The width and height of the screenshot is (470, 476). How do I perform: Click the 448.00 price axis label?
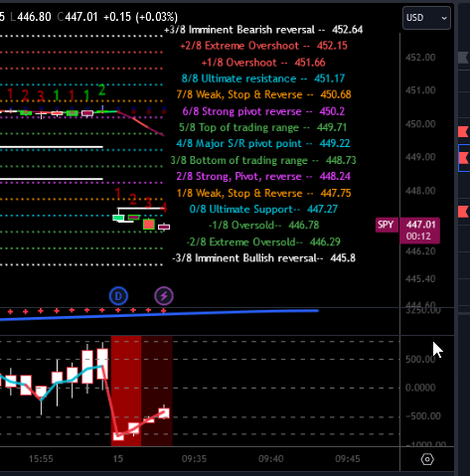coord(420,191)
